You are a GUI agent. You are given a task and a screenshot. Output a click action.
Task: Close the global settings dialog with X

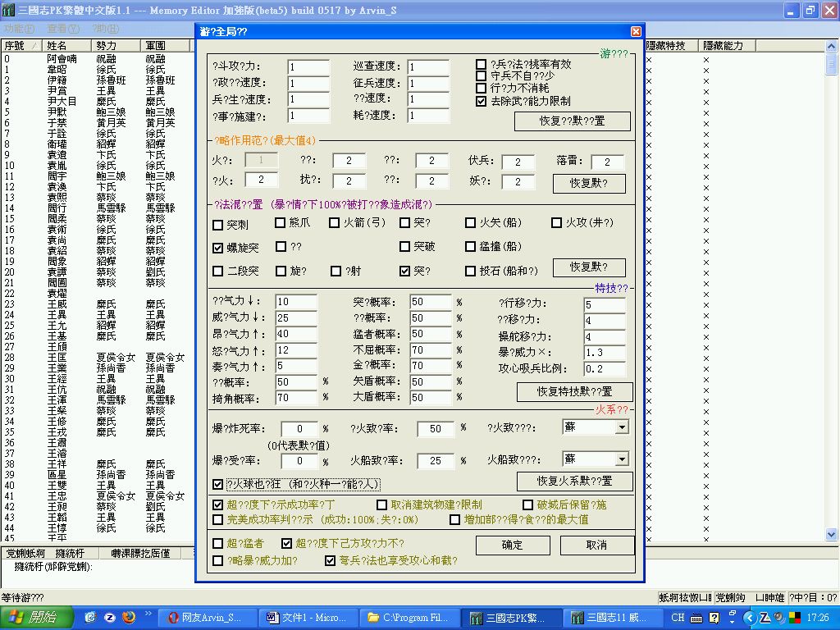coord(636,31)
